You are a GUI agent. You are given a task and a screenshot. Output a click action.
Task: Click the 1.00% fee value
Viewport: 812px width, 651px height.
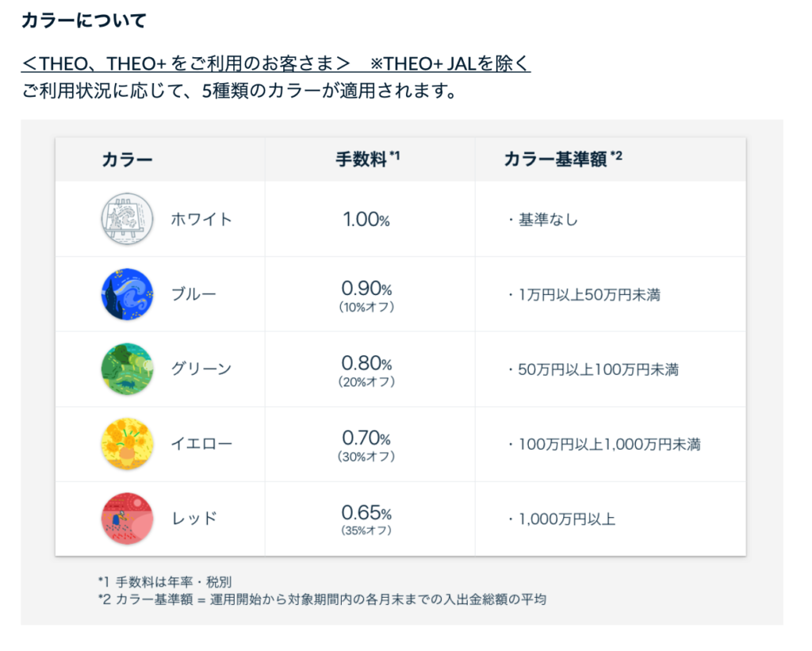(x=366, y=220)
